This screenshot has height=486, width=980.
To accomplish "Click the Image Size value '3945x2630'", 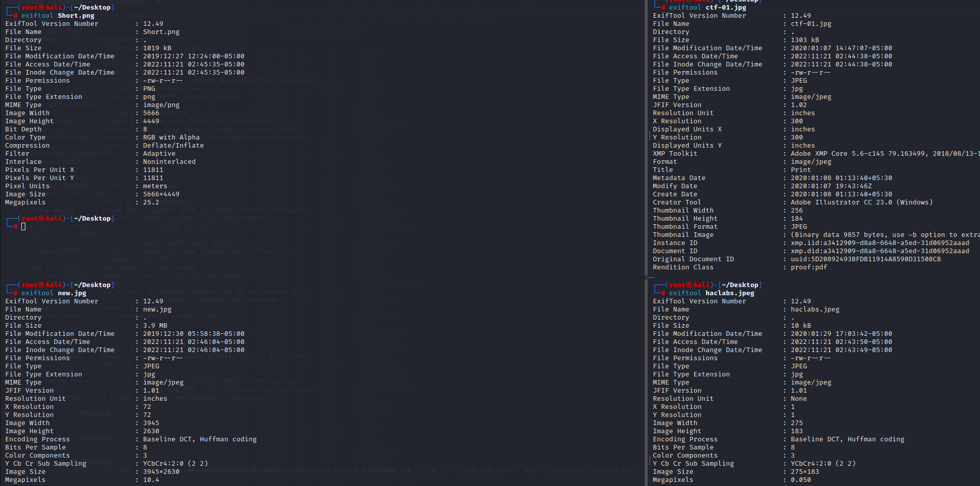I will [x=161, y=472].
